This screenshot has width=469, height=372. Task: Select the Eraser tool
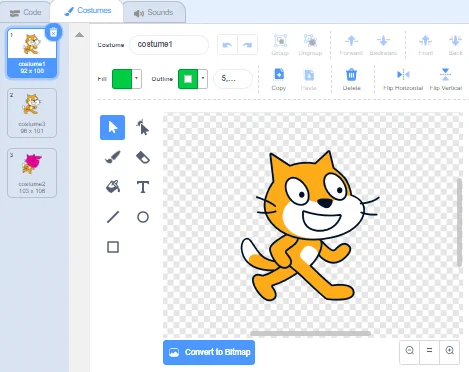[x=143, y=157]
